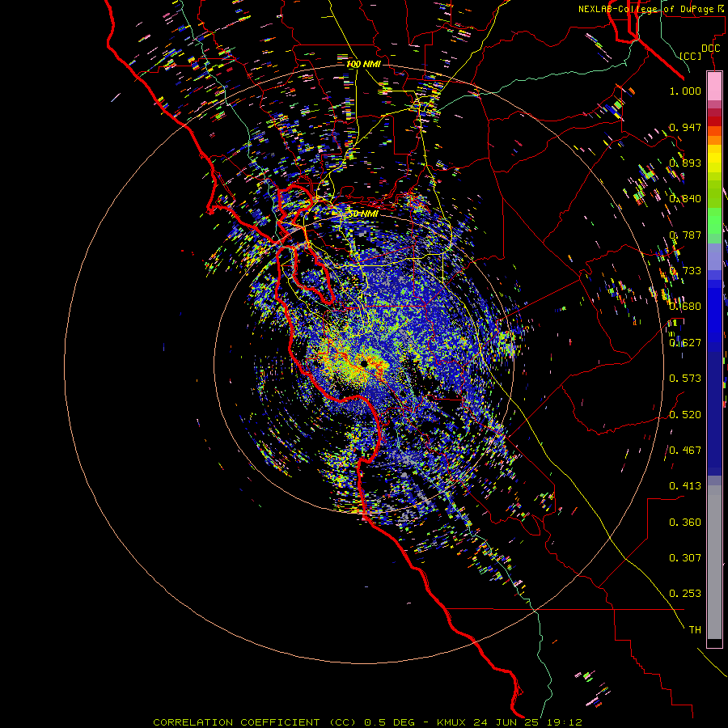Click the 0.787 legend value
The width and height of the screenshot is (728, 728).
point(685,235)
